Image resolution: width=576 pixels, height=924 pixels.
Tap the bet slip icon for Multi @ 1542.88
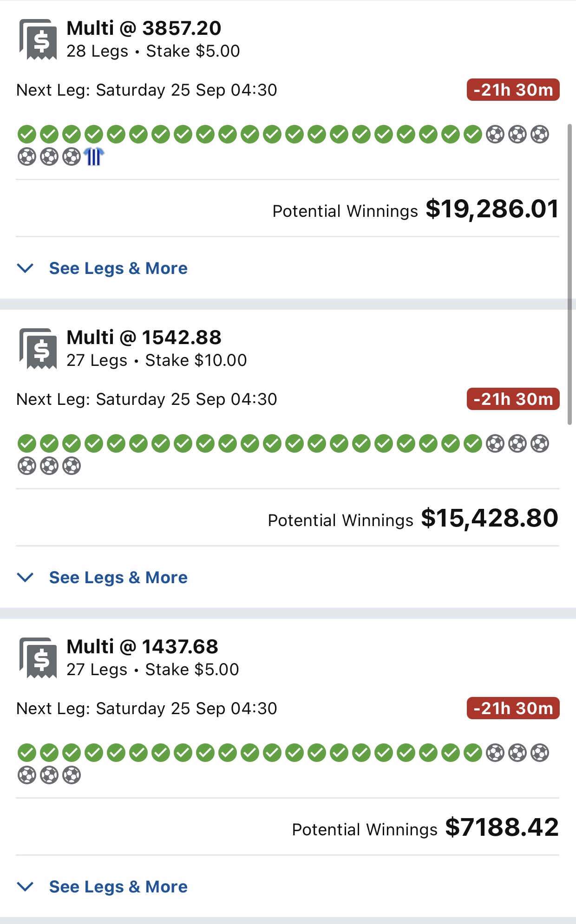coord(38,349)
